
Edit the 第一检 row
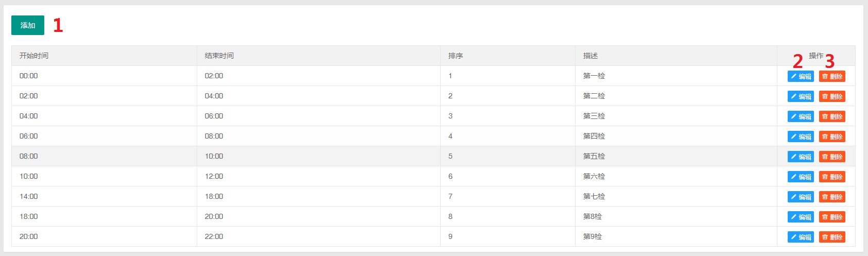[801, 76]
